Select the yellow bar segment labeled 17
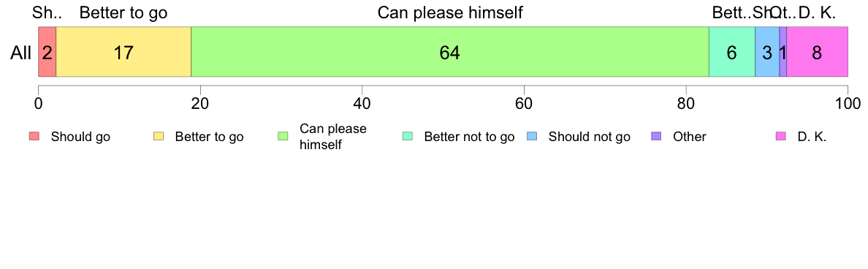The image size is (868, 269). point(123,52)
